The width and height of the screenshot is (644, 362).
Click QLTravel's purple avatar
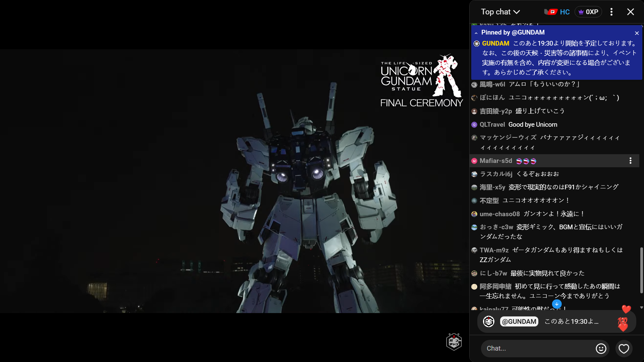(x=474, y=125)
